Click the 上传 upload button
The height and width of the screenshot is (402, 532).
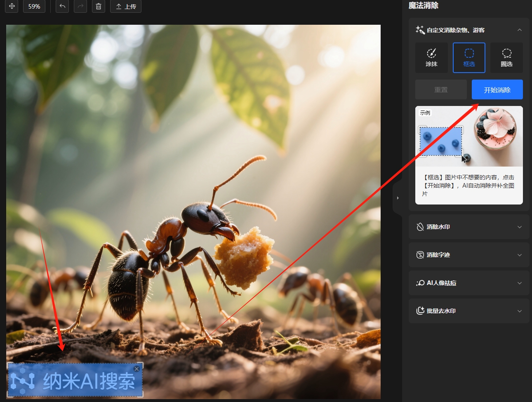126,6
